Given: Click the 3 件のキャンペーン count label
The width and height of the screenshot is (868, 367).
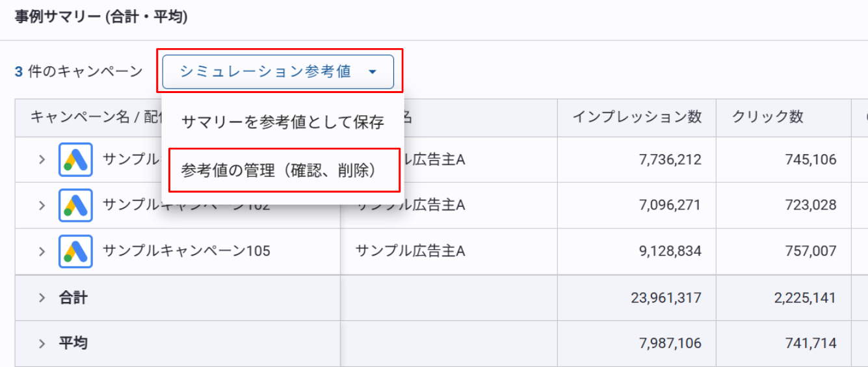Looking at the screenshot, I should click(79, 72).
